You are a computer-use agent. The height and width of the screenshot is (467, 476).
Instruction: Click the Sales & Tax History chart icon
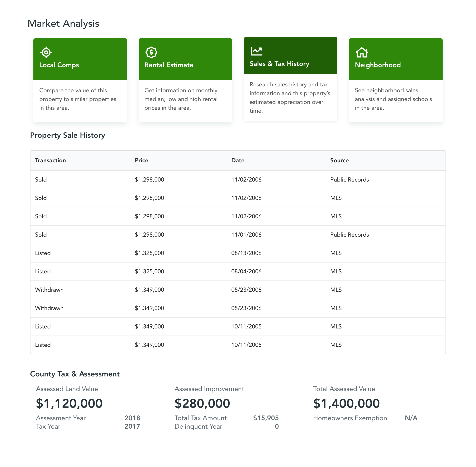tap(256, 51)
